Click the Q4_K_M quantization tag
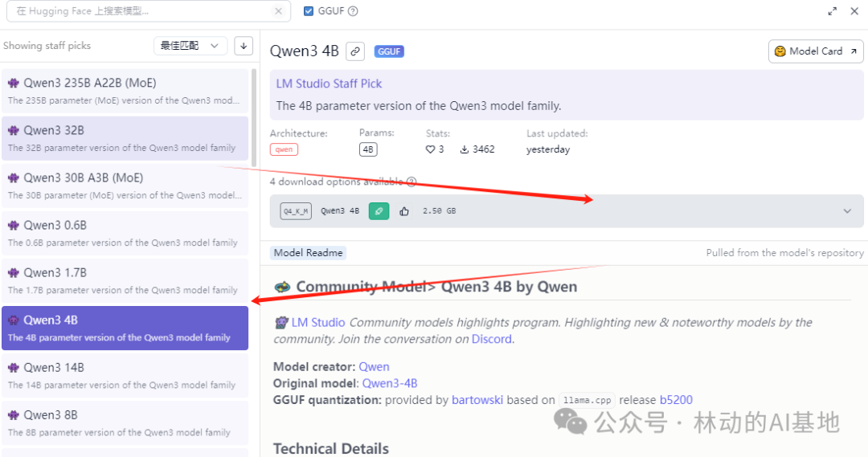The height and width of the screenshot is (457, 868). 296,211
